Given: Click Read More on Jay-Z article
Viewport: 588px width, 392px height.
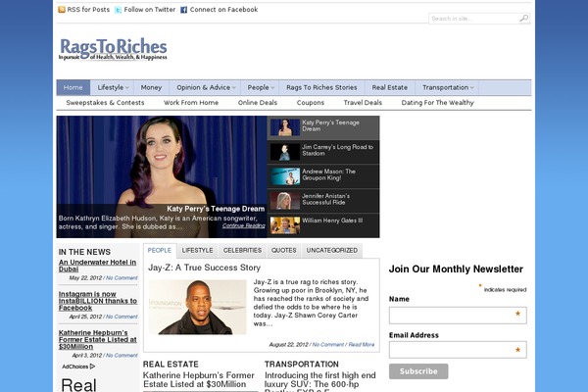Looking at the screenshot, I should coord(362,344).
